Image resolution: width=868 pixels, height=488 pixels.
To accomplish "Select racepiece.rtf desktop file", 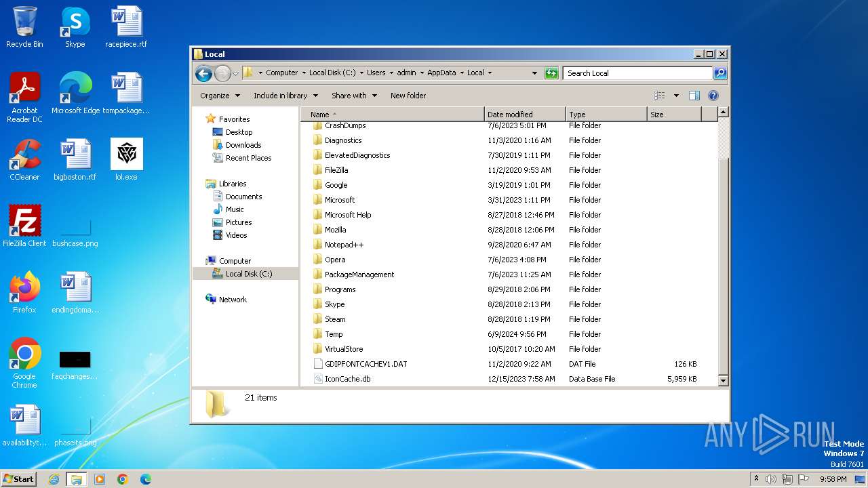I will click(126, 27).
